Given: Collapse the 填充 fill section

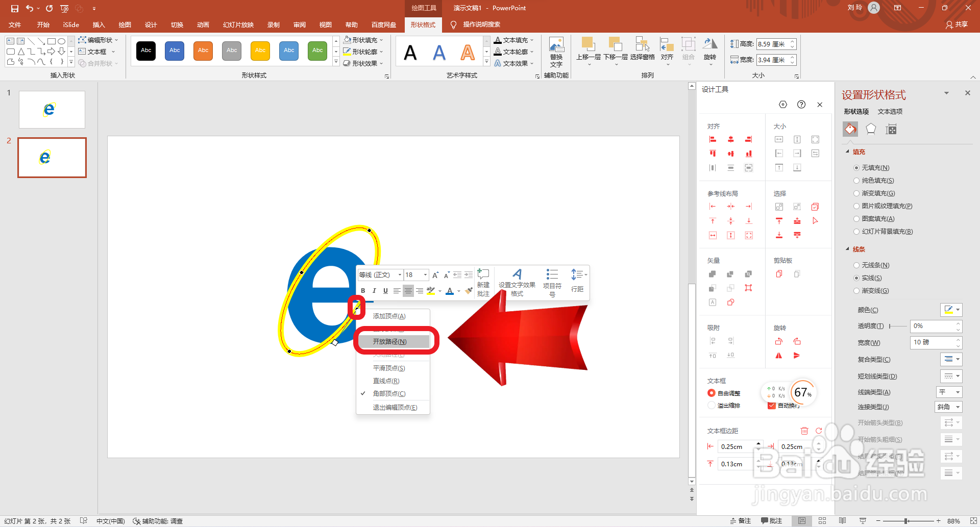Looking at the screenshot, I should [x=848, y=152].
